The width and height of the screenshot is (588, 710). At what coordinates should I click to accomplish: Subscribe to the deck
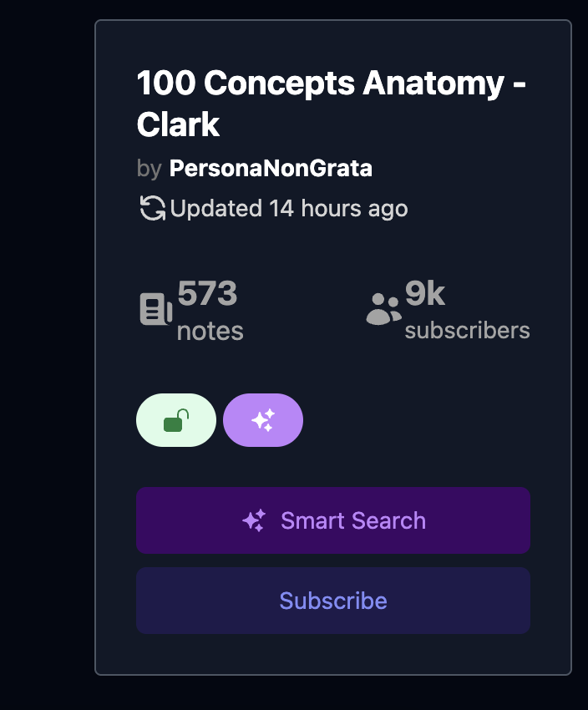point(333,601)
